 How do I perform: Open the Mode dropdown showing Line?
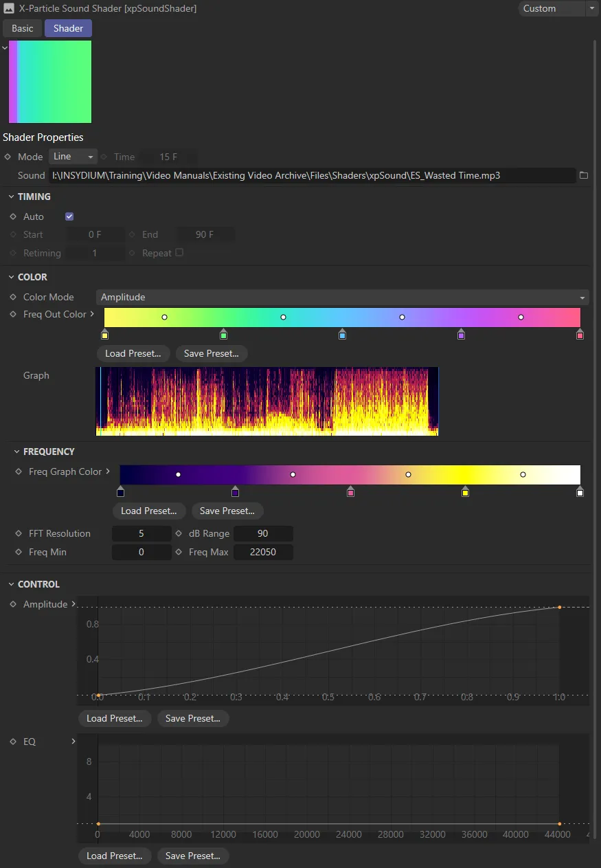(x=73, y=156)
